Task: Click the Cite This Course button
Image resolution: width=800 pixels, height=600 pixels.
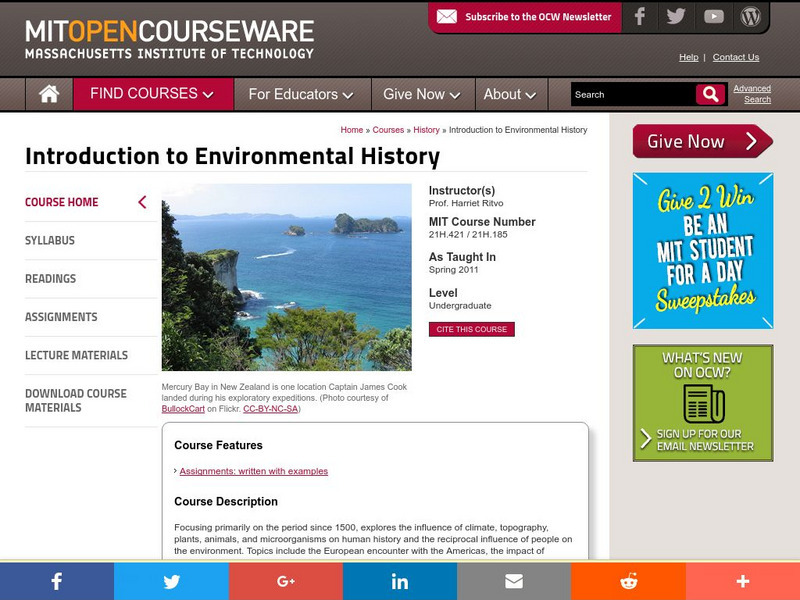Action: click(471, 329)
